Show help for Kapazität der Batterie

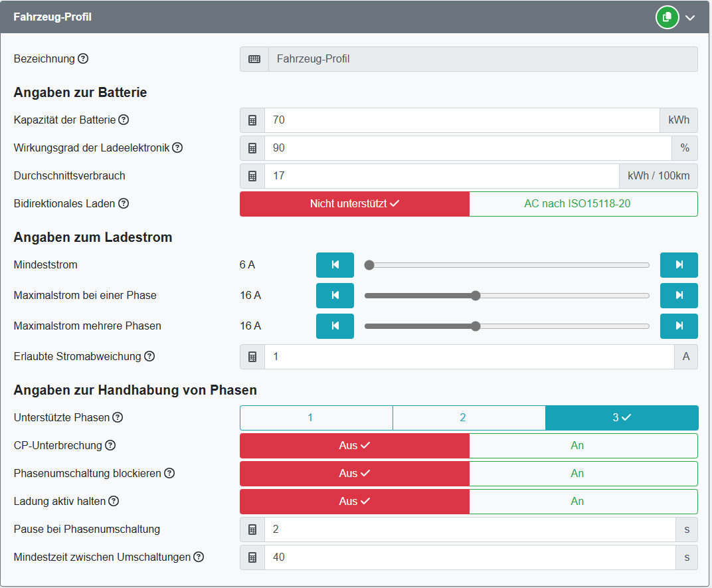click(x=124, y=120)
